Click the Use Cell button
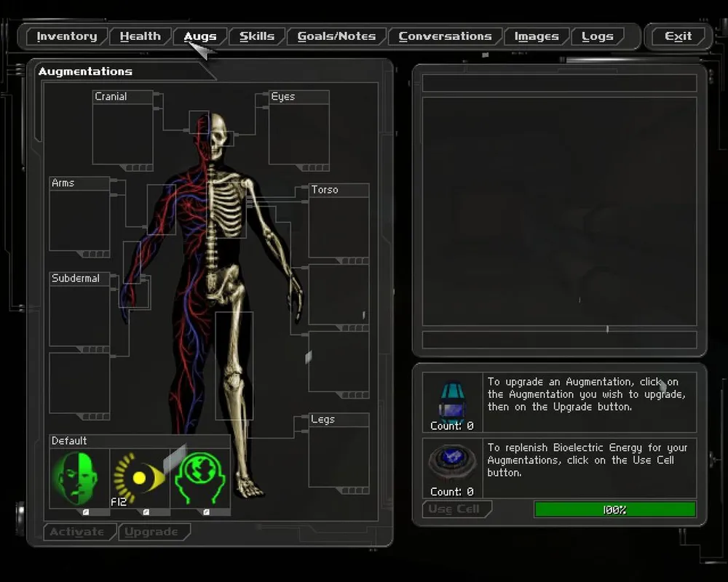This screenshot has width=728, height=582. click(456, 509)
